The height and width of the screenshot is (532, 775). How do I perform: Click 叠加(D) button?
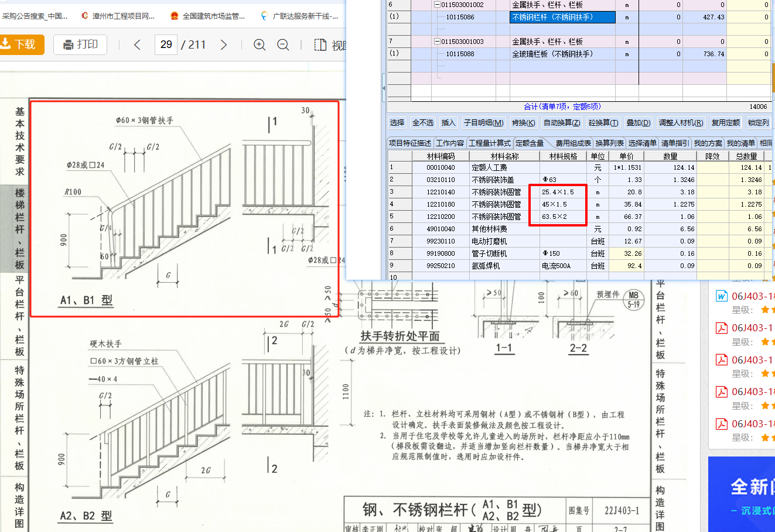(x=638, y=122)
